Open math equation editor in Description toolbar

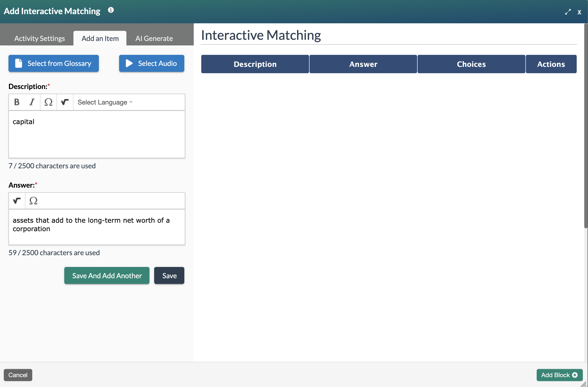(x=65, y=102)
